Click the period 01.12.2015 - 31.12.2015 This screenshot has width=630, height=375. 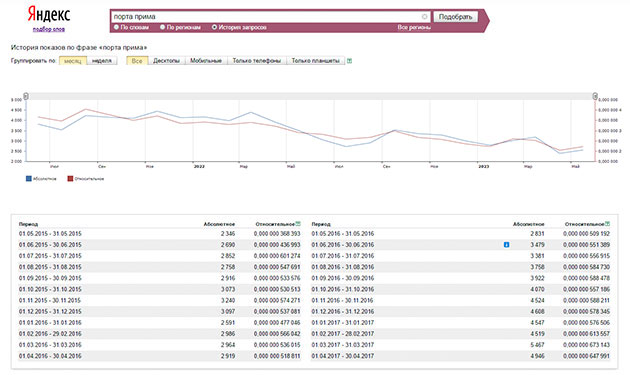point(50,311)
